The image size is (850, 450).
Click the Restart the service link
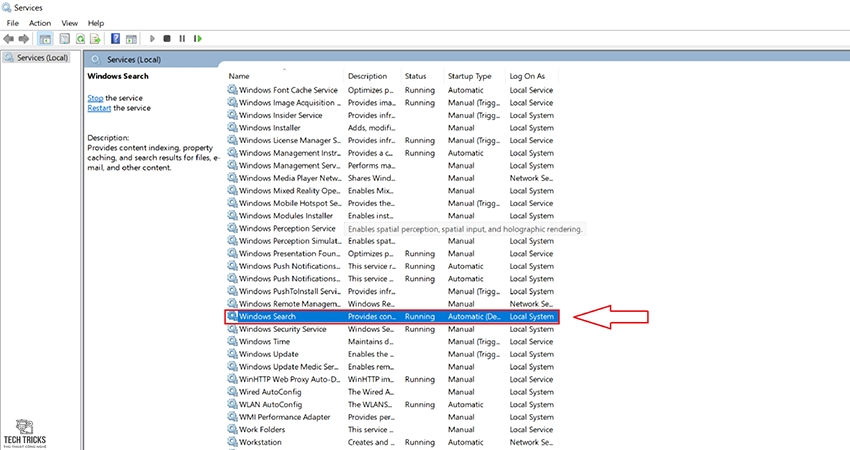pos(99,108)
